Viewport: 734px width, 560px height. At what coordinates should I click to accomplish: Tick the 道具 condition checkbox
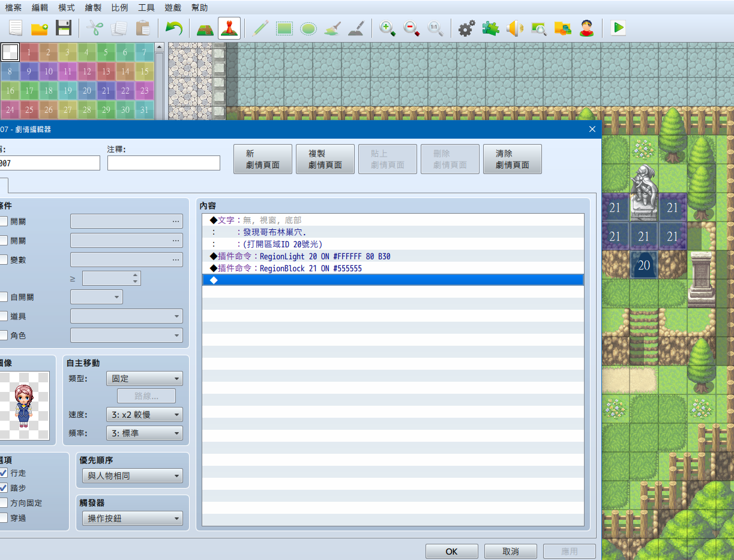click(x=4, y=316)
